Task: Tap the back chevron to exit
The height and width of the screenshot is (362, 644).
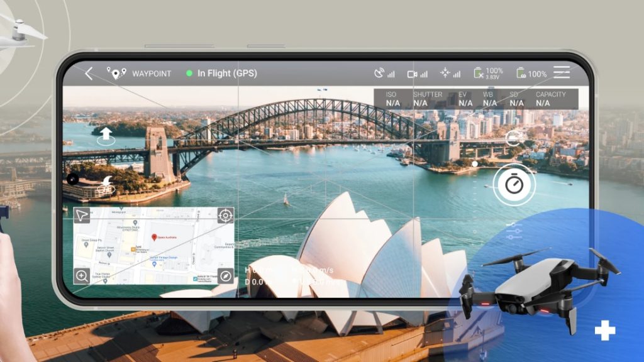Action: click(x=89, y=74)
